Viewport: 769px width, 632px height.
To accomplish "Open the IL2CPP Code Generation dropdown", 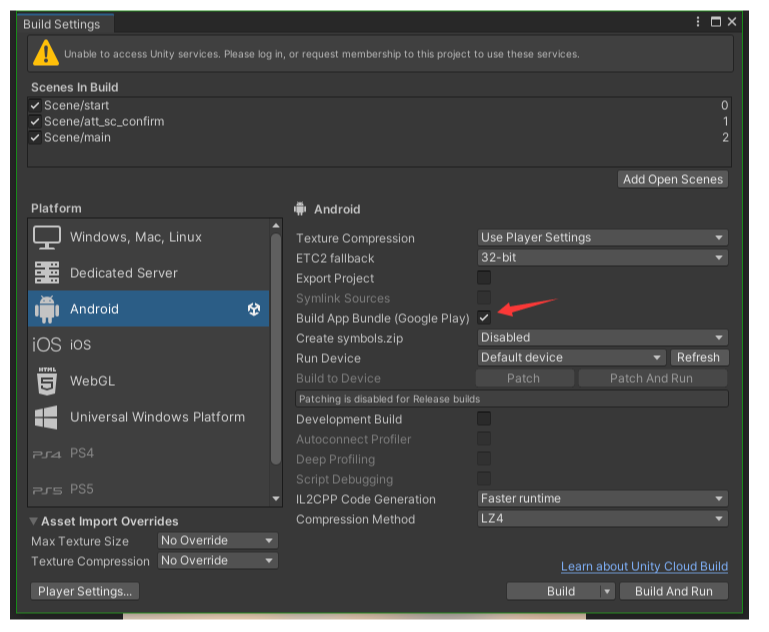I will coord(603,499).
